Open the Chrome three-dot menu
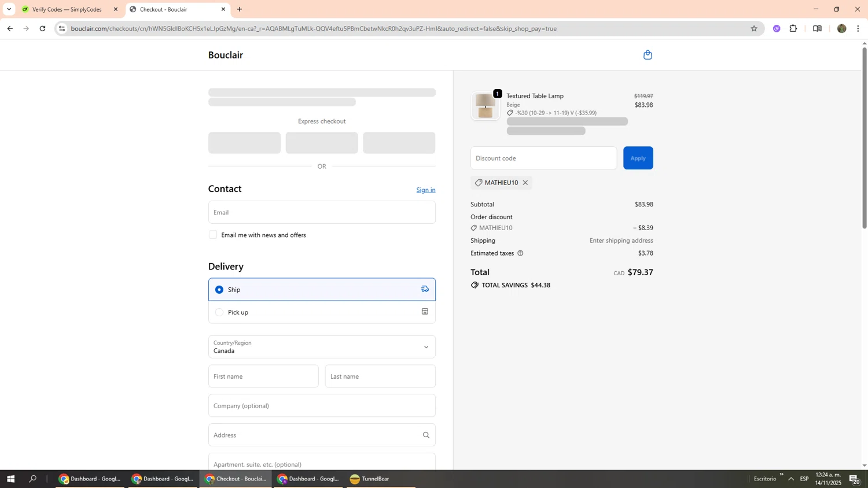The image size is (868, 488). 858,28
